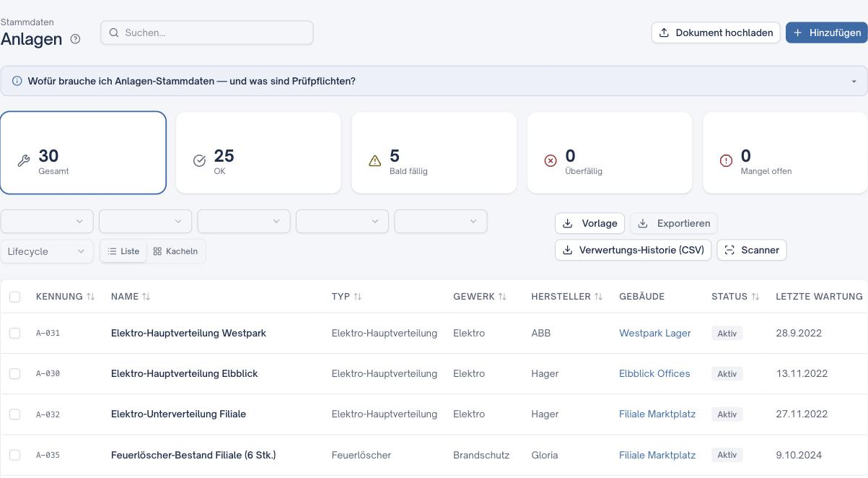Click the Feuerlöscher type cell

pos(361,455)
